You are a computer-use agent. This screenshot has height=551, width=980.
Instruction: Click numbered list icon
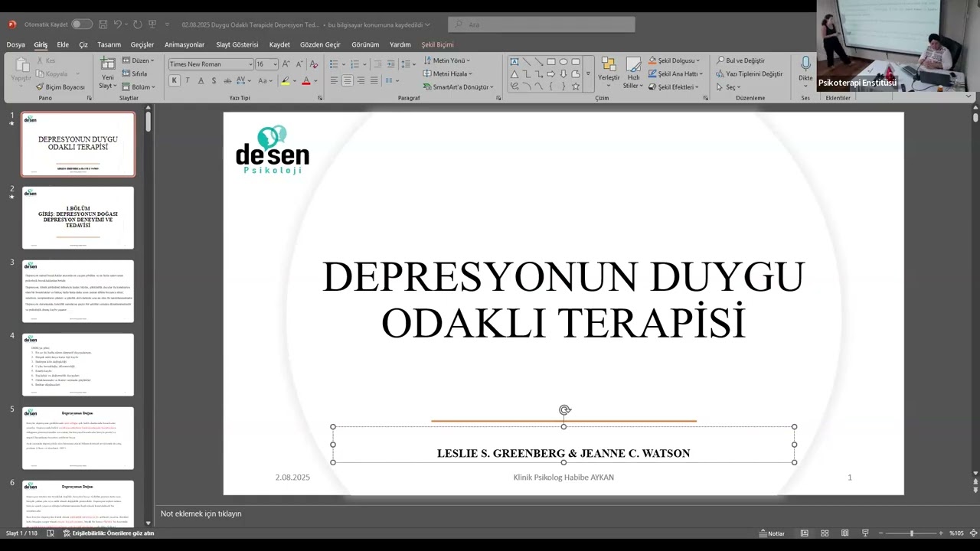pyautogui.click(x=354, y=64)
